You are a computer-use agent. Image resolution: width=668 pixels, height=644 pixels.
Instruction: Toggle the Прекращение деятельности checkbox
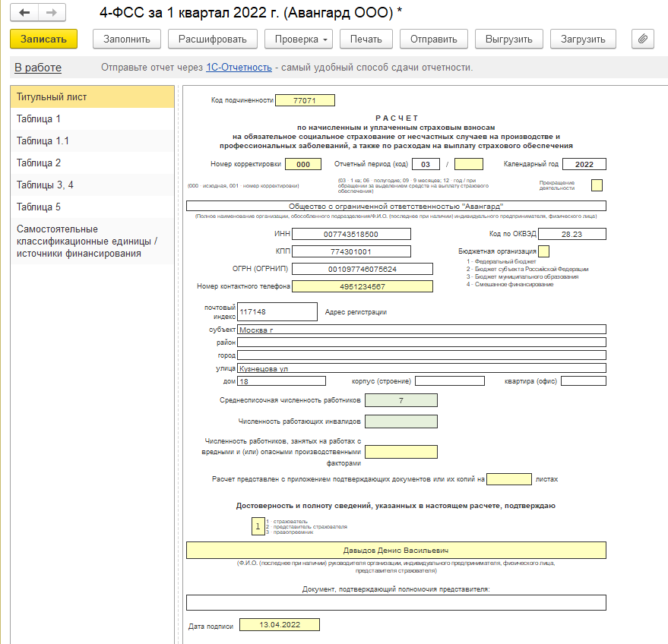point(597,185)
